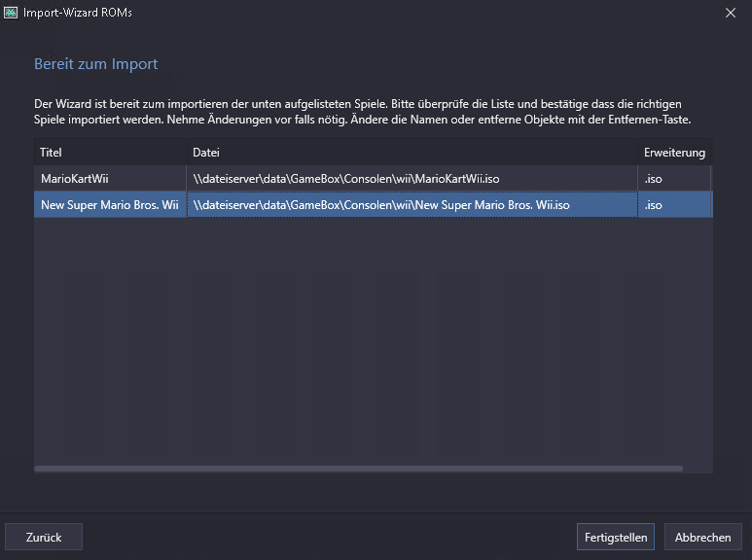Image resolution: width=752 pixels, height=560 pixels.
Task: Finish the import with Fertigstellen
Action: point(616,537)
